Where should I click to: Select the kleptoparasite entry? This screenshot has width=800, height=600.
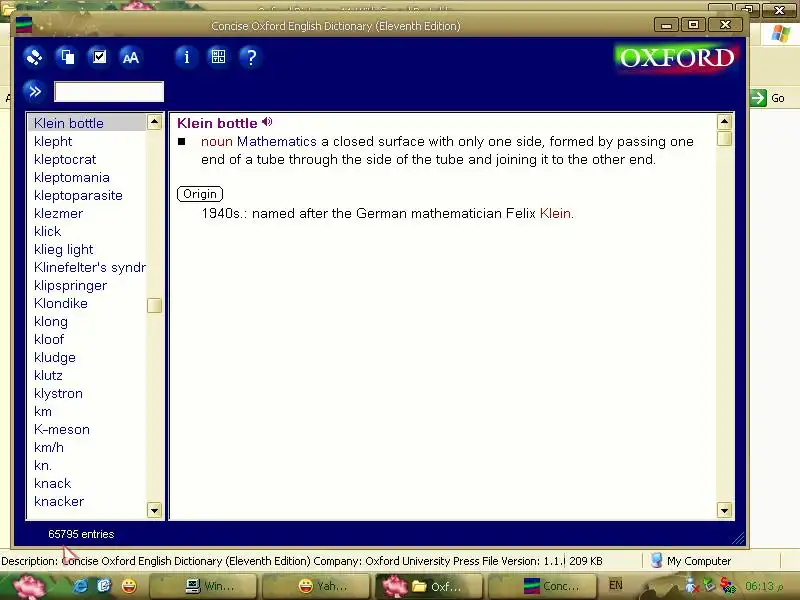coord(78,195)
